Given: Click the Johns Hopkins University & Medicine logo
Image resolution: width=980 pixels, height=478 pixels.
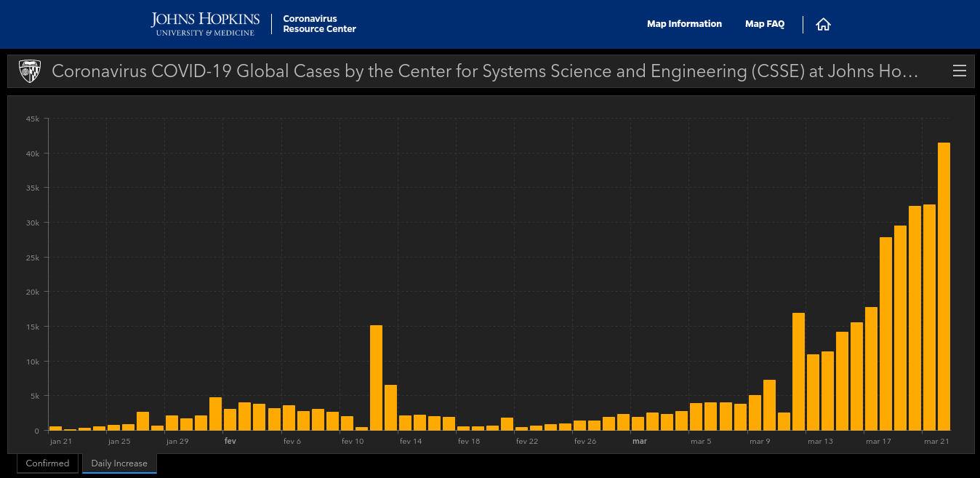Looking at the screenshot, I should click(205, 24).
